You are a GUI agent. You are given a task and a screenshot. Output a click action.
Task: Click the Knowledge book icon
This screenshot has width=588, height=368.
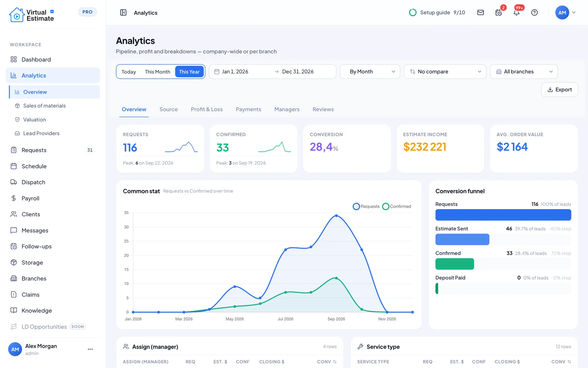click(14, 310)
